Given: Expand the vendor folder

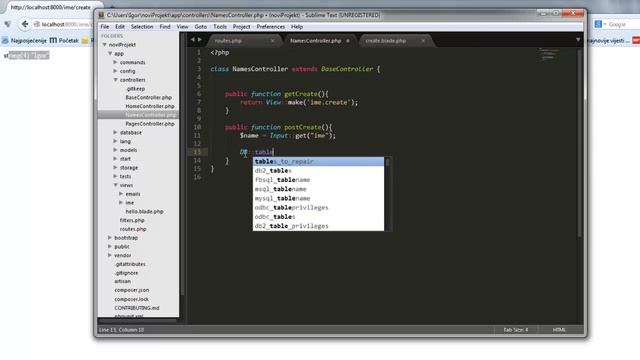Looking at the screenshot, I should pyautogui.click(x=110, y=255).
